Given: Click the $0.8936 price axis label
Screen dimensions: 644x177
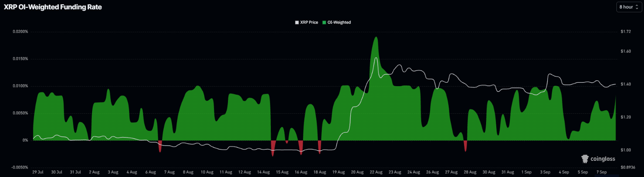Looking at the screenshot, I should 627,167.
